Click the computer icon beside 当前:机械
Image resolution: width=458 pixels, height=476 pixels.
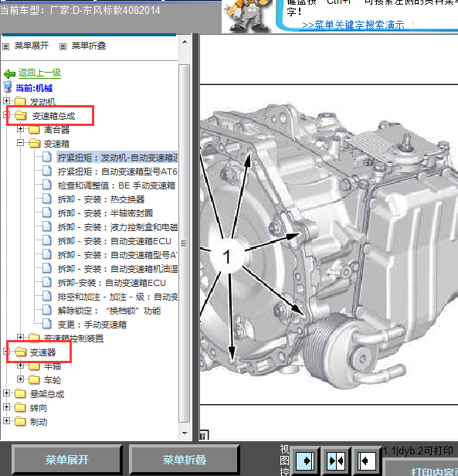click(8, 87)
